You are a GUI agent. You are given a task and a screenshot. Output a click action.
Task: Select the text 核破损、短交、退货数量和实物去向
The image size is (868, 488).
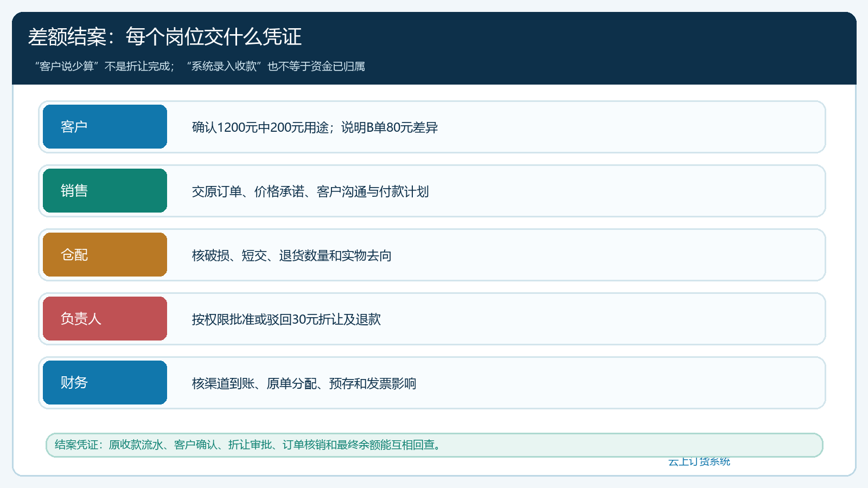tap(291, 255)
